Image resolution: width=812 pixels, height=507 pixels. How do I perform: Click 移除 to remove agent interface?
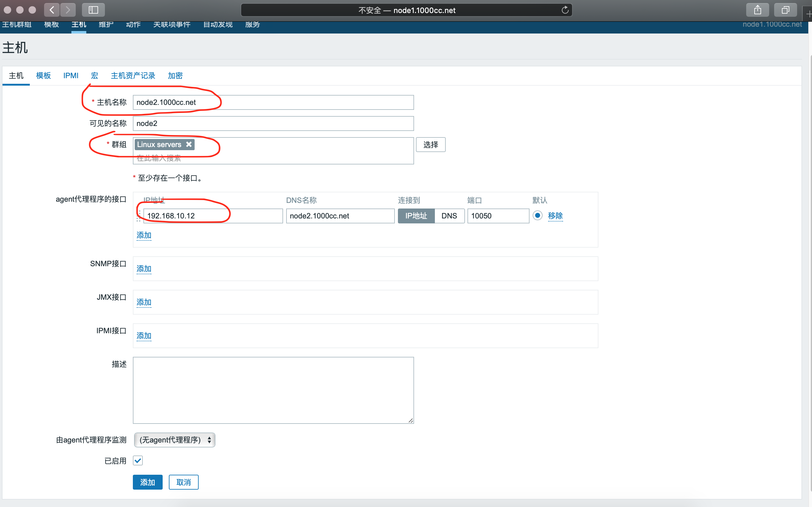(555, 216)
